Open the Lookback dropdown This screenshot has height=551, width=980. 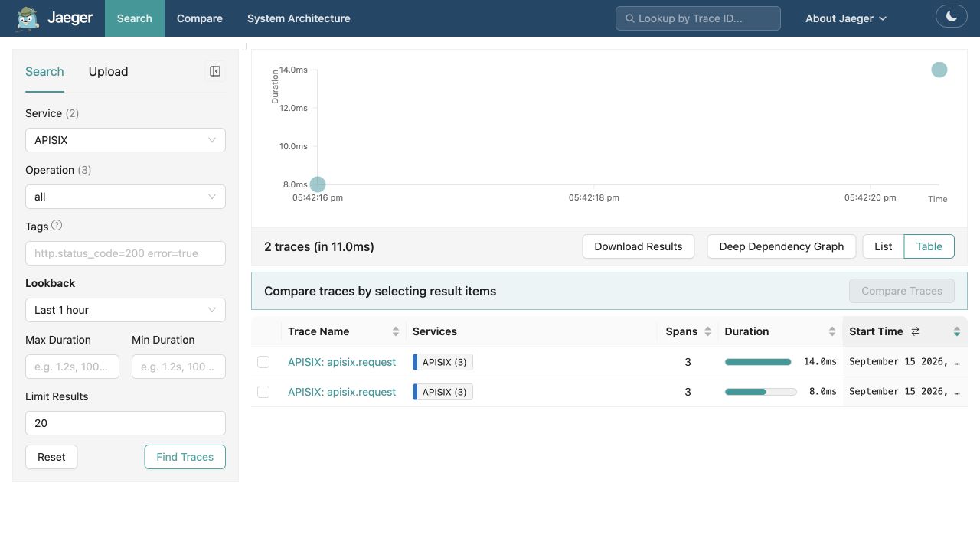(x=126, y=310)
